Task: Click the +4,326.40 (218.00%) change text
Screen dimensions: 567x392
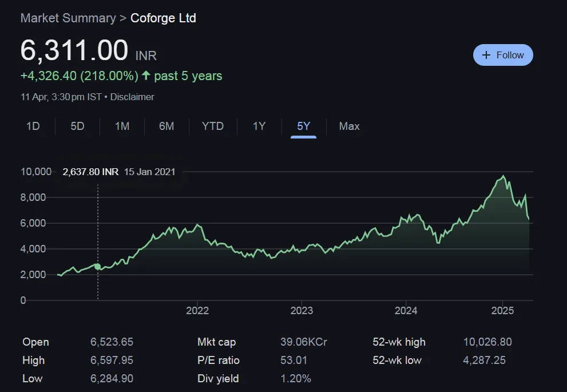Action: 80,76
